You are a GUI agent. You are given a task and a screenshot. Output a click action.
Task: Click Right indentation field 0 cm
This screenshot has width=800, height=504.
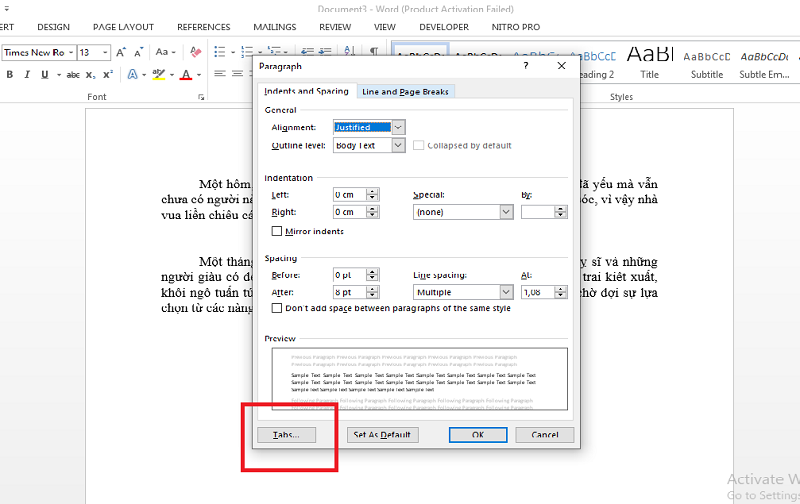[349, 212]
